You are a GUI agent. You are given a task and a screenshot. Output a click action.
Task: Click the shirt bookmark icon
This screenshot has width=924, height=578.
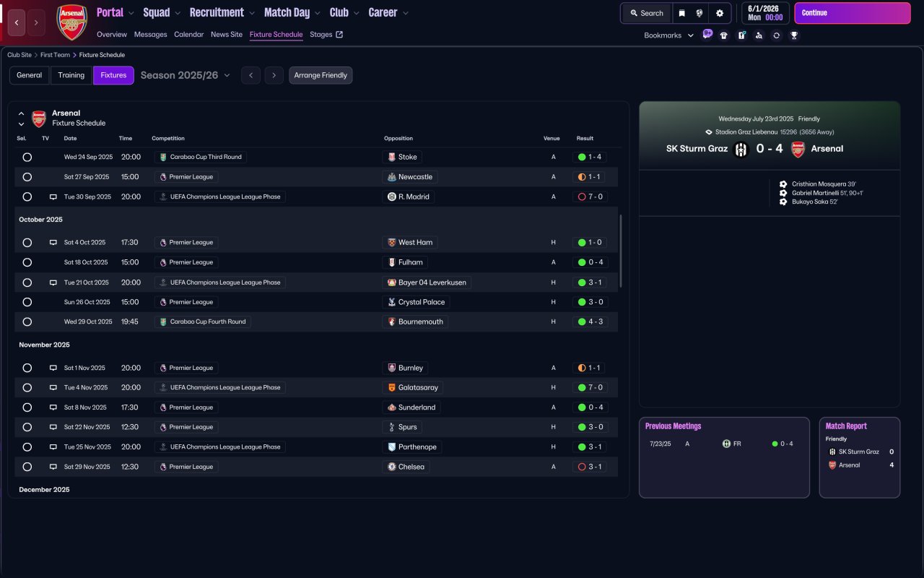pyautogui.click(x=724, y=35)
